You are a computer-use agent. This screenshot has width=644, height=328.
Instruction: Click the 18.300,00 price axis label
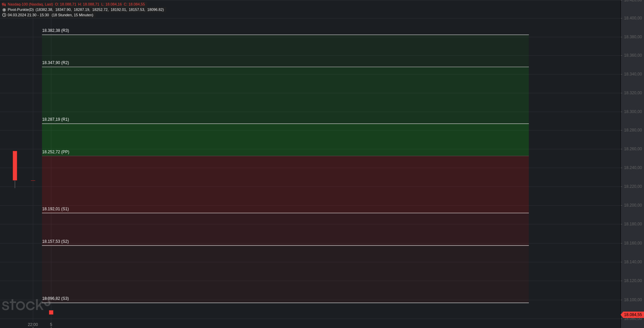click(x=633, y=112)
